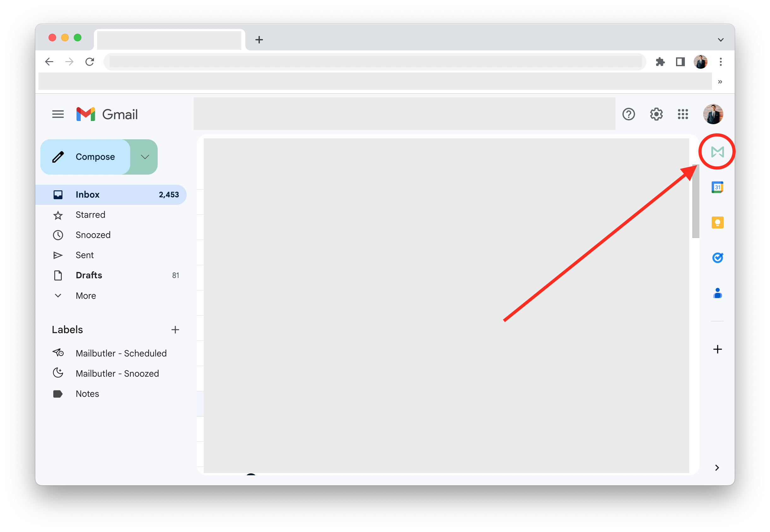Open Gmail settings gear icon

click(x=656, y=114)
